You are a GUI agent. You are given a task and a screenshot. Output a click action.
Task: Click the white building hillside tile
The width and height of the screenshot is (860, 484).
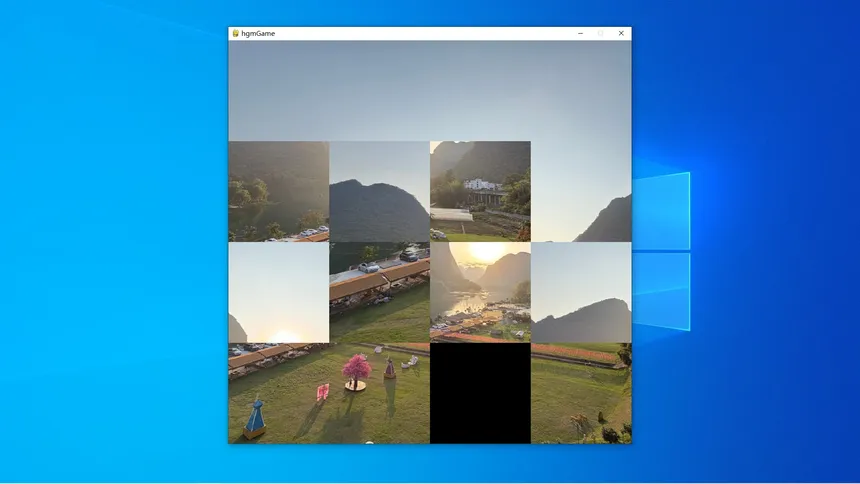pos(480,191)
